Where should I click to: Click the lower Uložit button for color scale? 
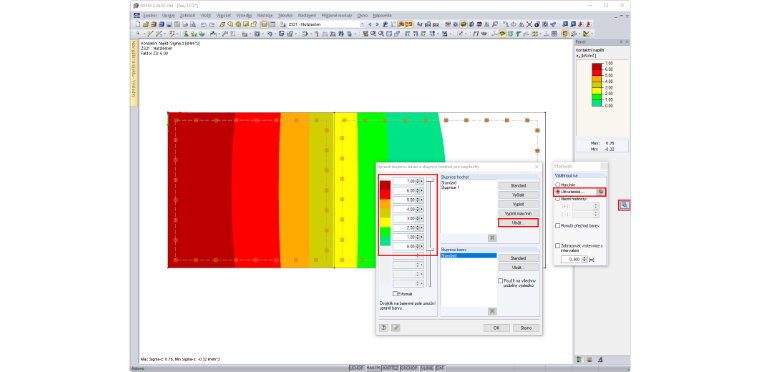click(x=518, y=267)
